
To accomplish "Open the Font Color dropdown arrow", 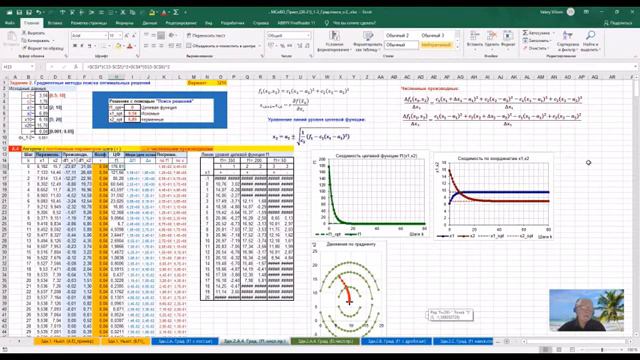I will click(x=136, y=46).
